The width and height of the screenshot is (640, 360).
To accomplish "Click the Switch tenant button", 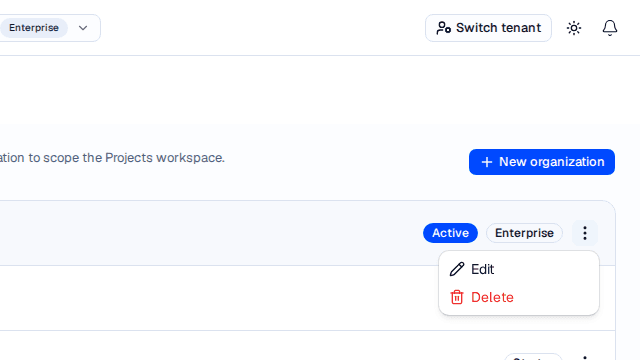I will point(488,28).
